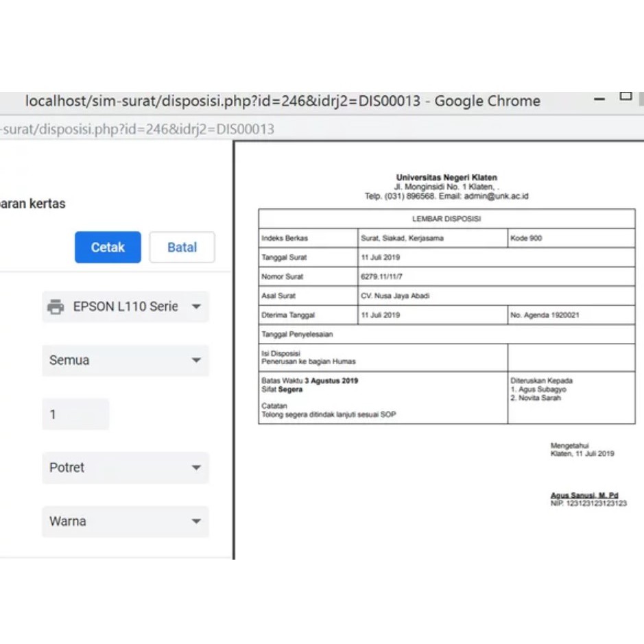Screen dimensions: 644x644
Task: Click the blue Cetak print button
Action: 108,248
